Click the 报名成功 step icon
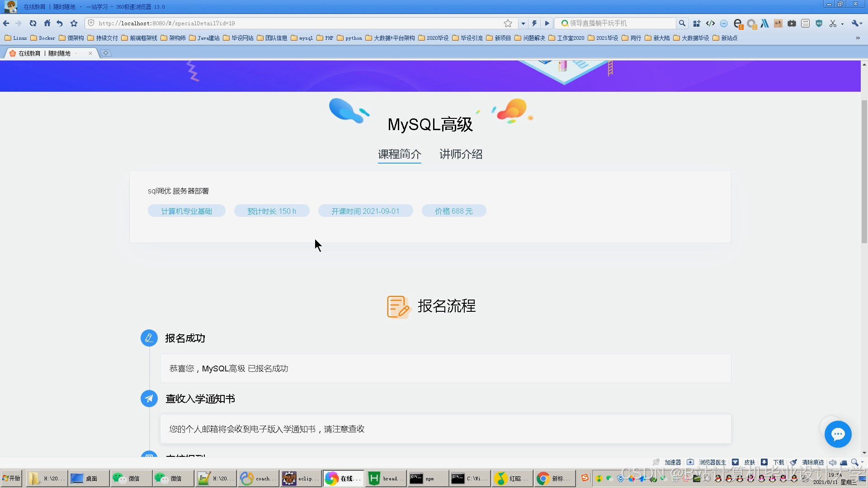The width and height of the screenshot is (868, 488). tap(149, 338)
